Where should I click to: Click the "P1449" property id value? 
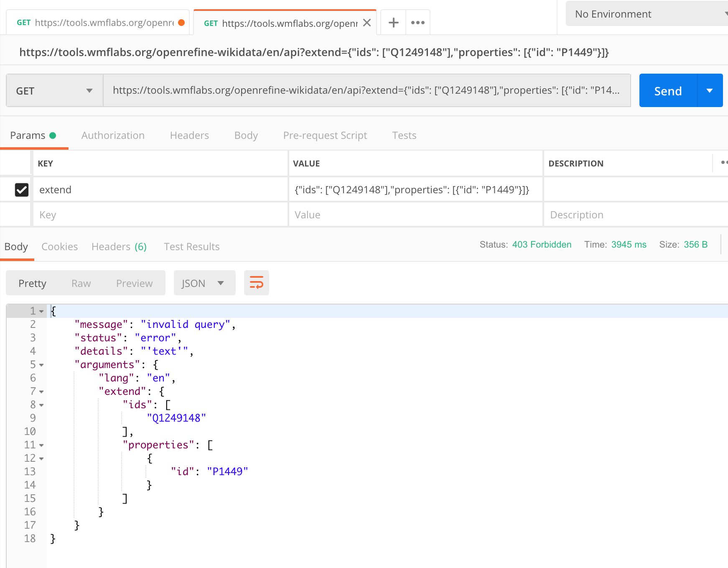(227, 472)
